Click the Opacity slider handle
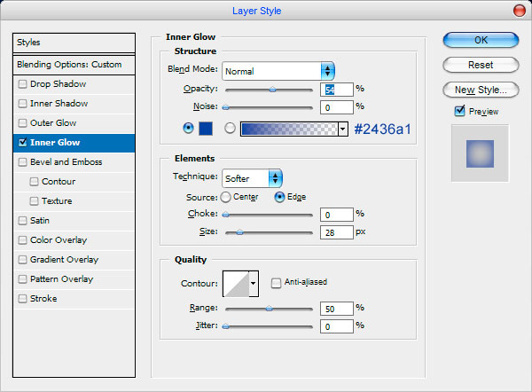 272,90
